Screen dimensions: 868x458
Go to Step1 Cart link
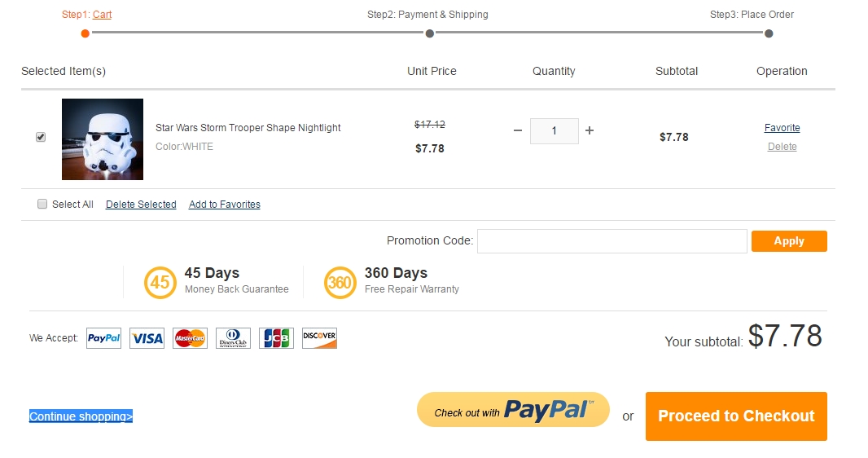click(102, 15)
